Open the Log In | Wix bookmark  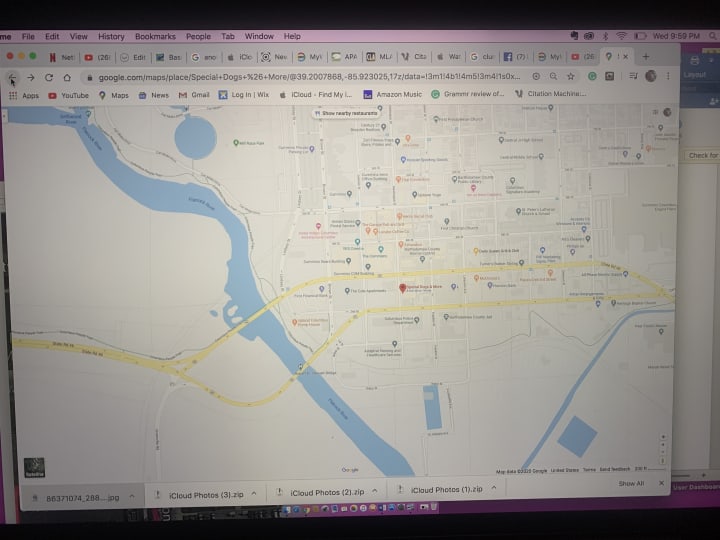click(x=244, y=95)
